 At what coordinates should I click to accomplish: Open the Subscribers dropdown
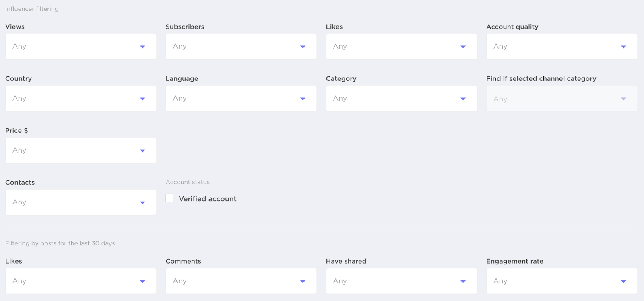click(241, 46)
